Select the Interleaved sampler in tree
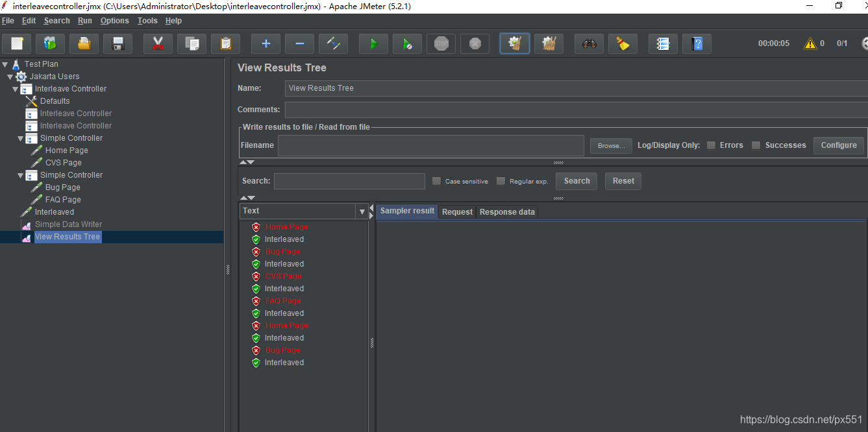This screenshot has height=432, width=868. [x=54, y=212]
